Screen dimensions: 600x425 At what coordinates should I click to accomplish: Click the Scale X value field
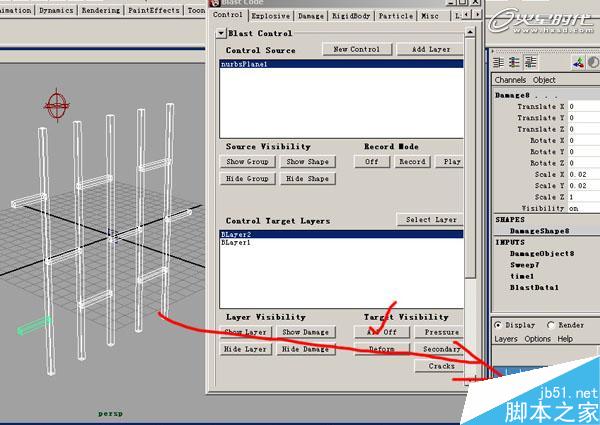pyautogui.click(x=584, y=174)
